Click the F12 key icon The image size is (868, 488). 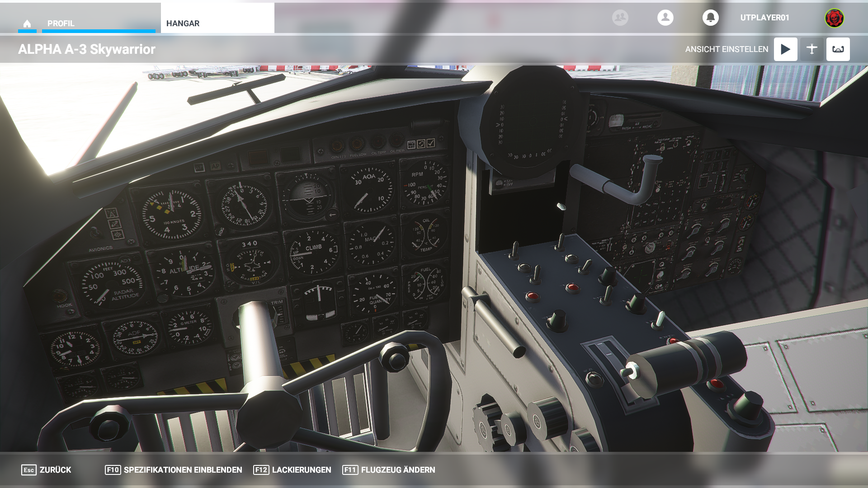[261, 470]
